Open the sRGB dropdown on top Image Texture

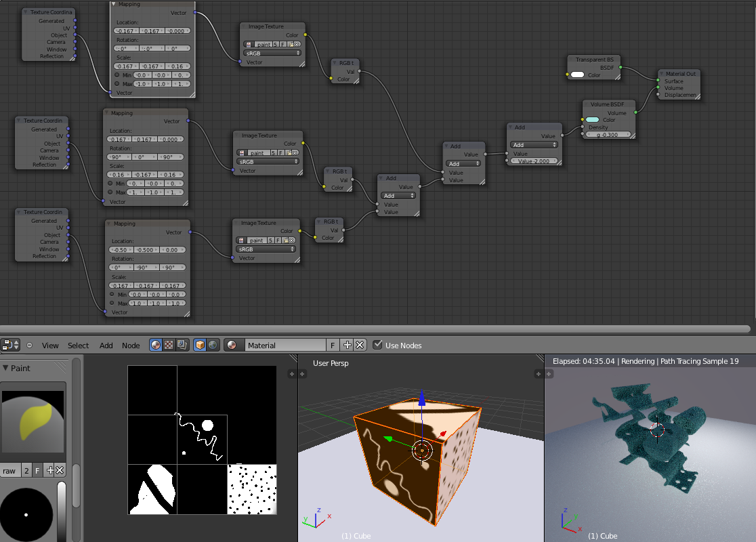click(x=272, y=53)
